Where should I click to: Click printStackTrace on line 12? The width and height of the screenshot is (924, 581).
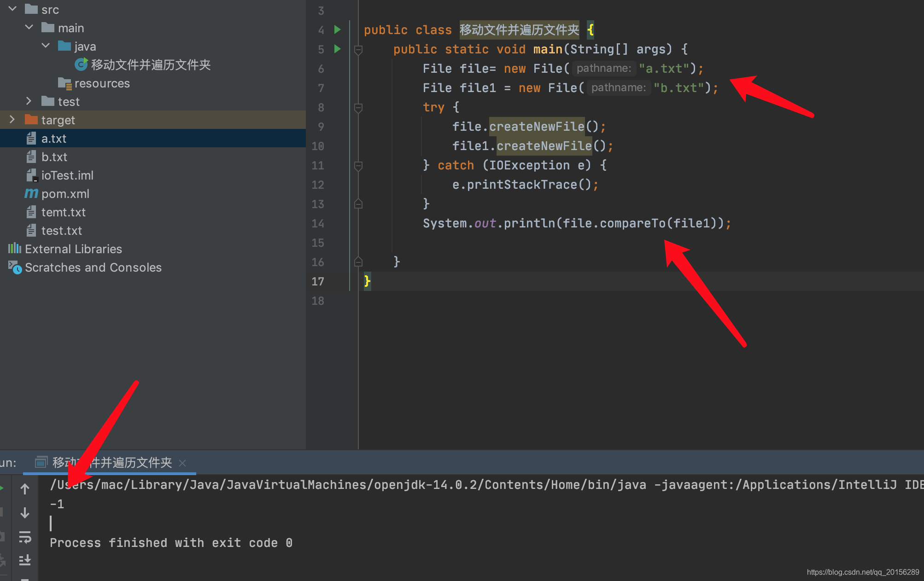522,185
